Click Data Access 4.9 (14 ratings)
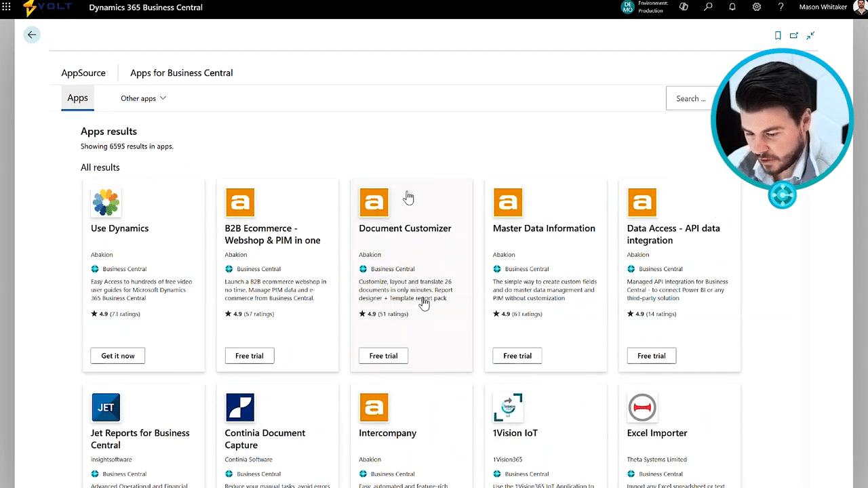This screenshot has width=868, height=488. (652, 314)
